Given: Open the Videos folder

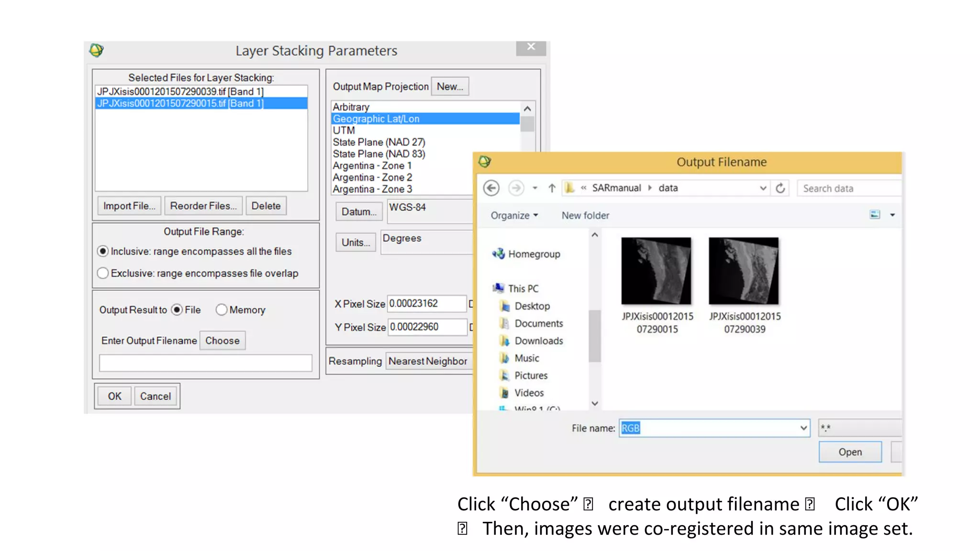Looking at the screenshot, I should coord(529,393).
